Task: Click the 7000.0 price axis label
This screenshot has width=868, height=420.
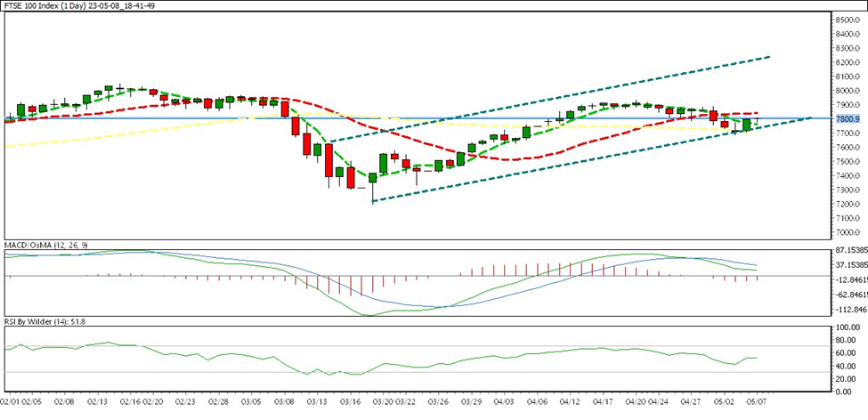Action: (x=847, y=233)
